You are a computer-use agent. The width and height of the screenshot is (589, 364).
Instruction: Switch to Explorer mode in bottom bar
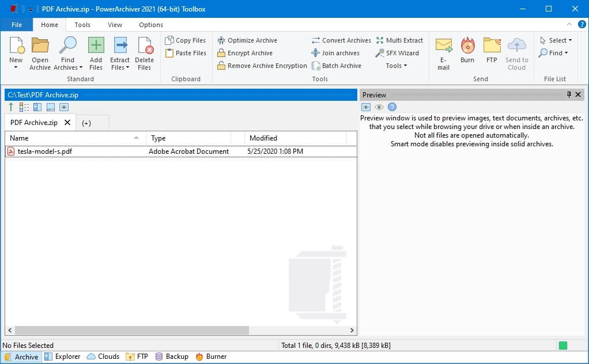coord(62,357)
